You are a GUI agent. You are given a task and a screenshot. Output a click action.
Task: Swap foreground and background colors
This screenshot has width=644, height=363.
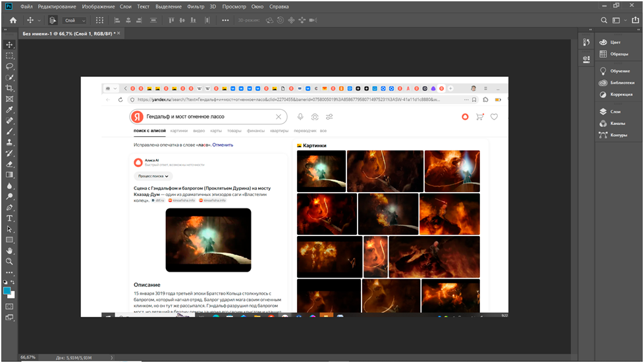click(x=13, y=282)
